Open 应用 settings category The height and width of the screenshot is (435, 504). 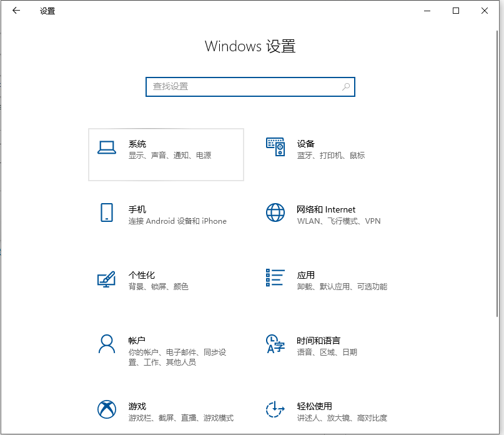[331, 281]
